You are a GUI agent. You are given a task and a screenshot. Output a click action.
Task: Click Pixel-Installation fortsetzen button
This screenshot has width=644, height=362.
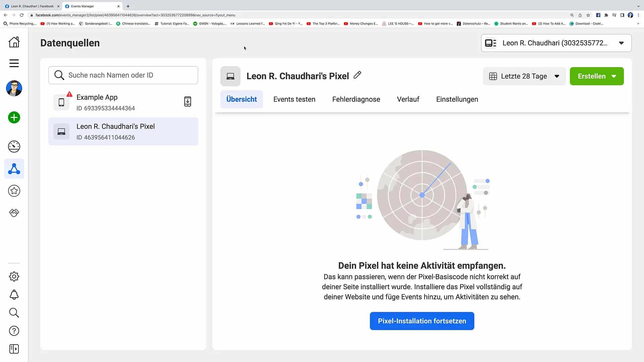tap(422, 321)
